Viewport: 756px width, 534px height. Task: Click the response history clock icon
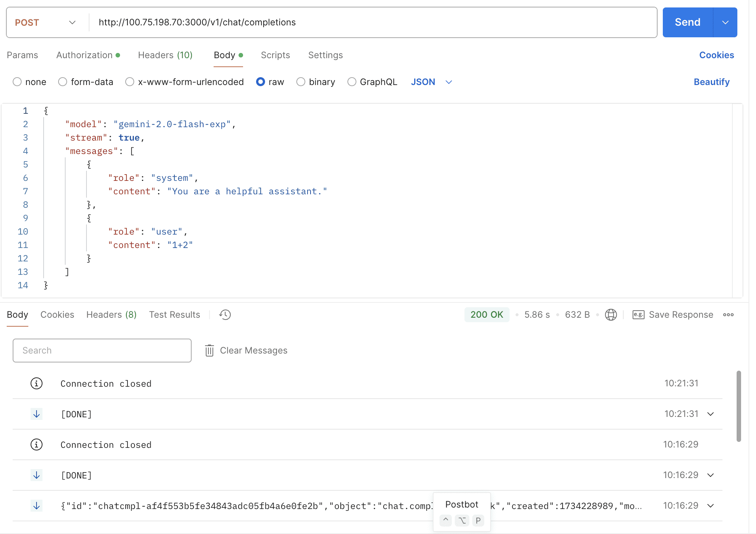pyautogui.click(x=225, y=315)
